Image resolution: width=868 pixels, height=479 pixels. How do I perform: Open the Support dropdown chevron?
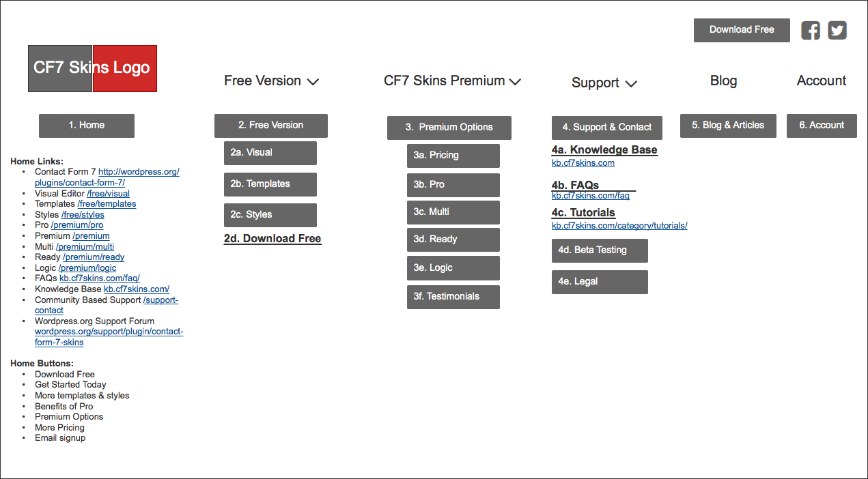click(631, 84)
